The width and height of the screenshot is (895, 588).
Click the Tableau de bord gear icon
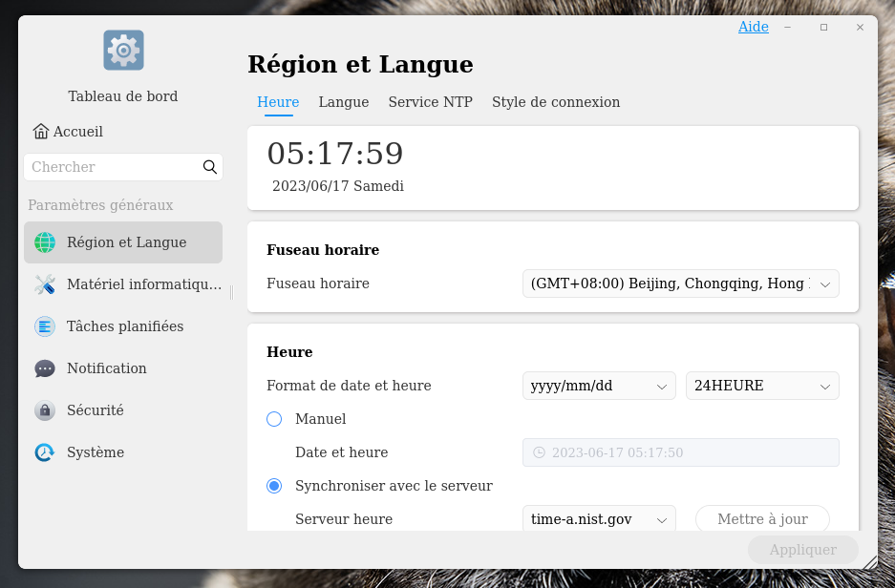point(123,50)
